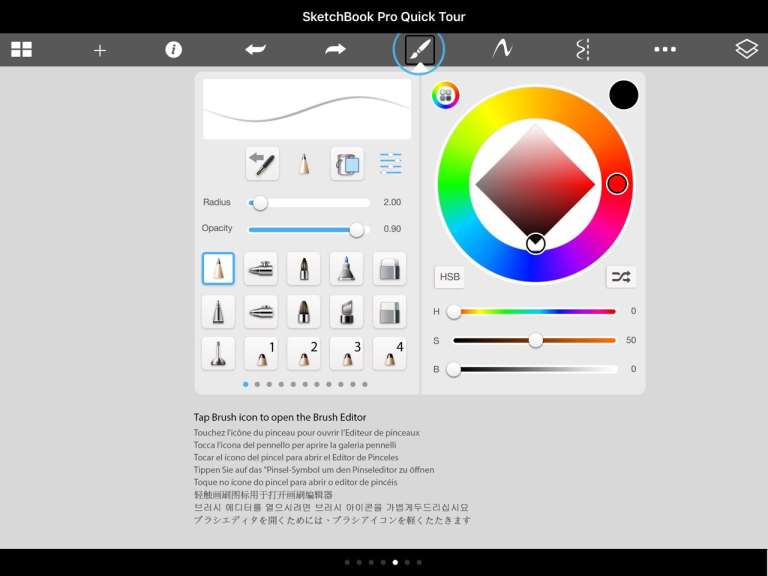The width and height of the screenshot is (768, 576).
Task: Select the hard eraser in first row
Action: [x=389, y=268]
